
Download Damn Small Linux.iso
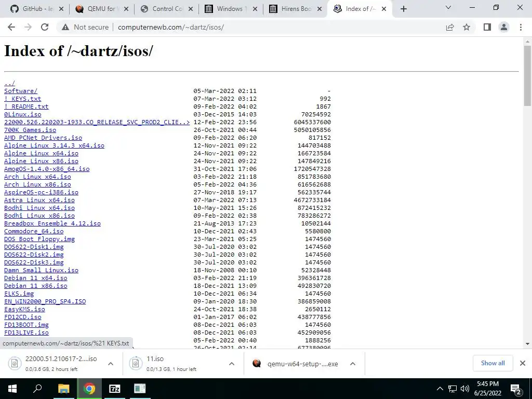pyautogui.click(x=41, y=270)
